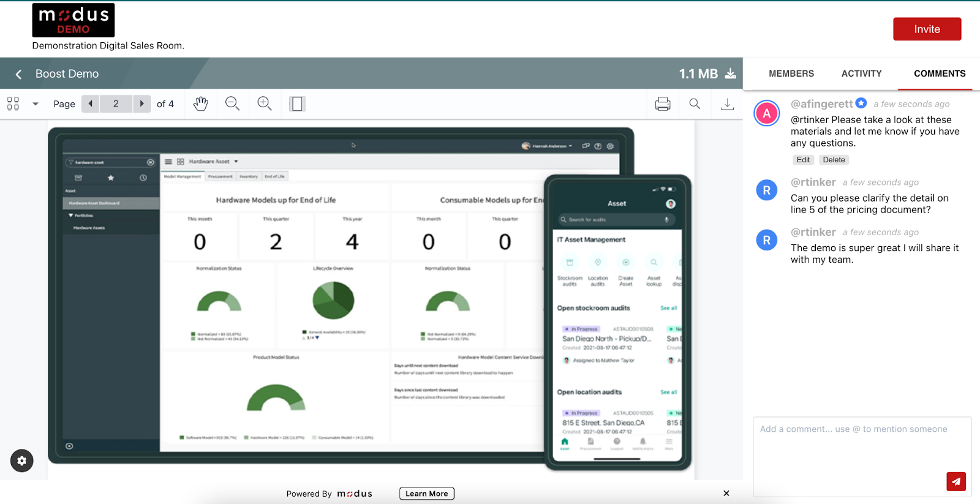The width and height of the screenshot is (980, 504).
Task: Download file next to 1.1 MB
Action: (x=730, y=74)
